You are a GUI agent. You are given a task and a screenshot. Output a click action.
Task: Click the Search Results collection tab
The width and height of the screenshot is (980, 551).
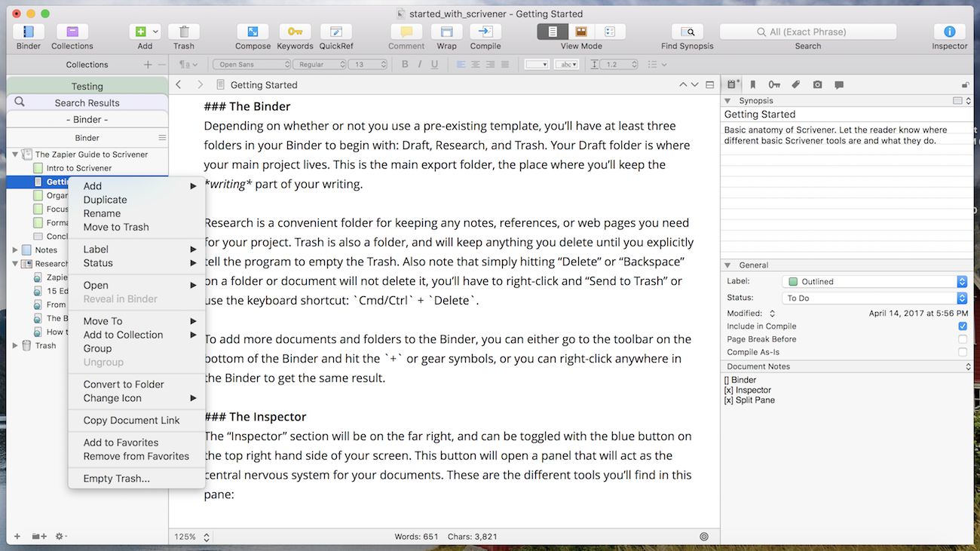pyautogui.click(x=87, y=103)
